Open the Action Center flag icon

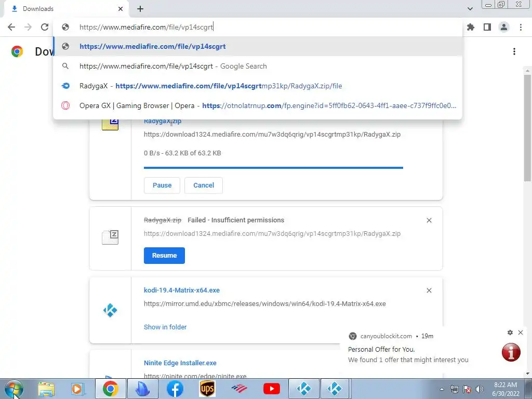coord(467,389)
